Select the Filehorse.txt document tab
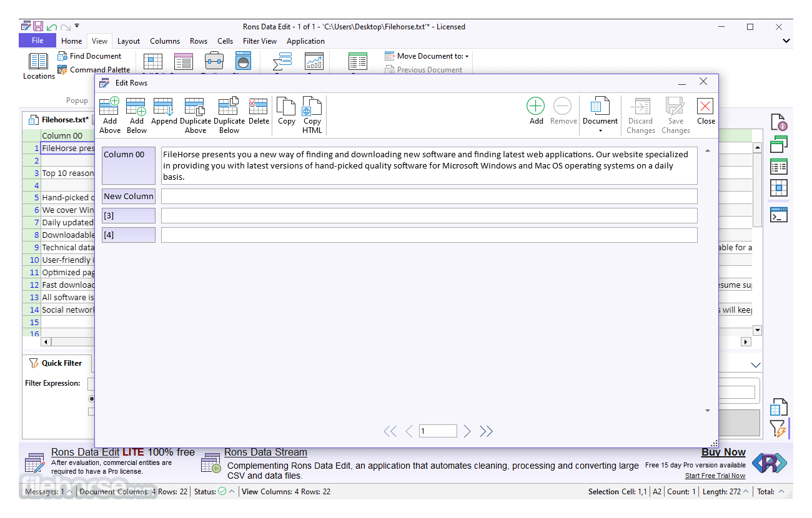The width and height of the screenshot is (812, 518). pos(59,120)
